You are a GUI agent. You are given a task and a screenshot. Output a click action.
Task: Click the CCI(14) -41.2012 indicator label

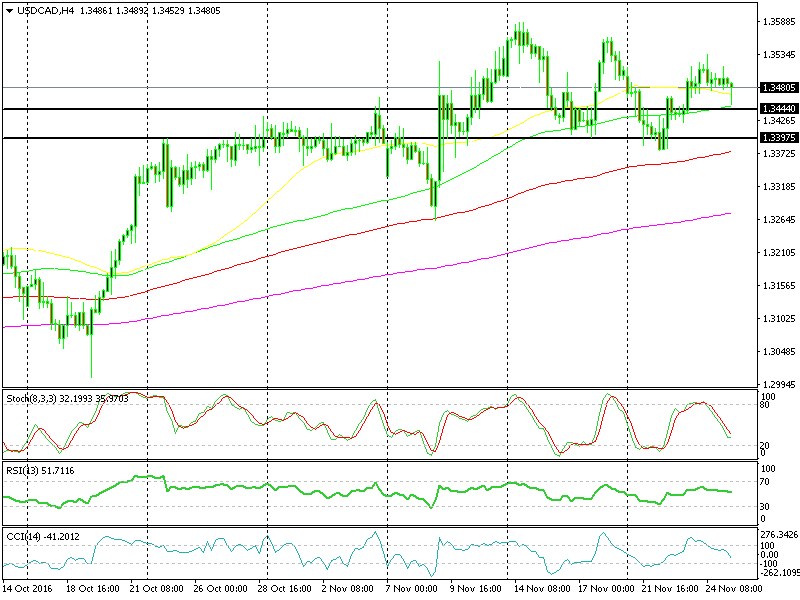pos(43,537)
